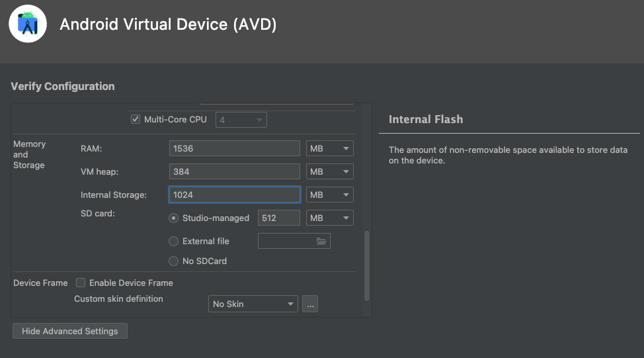The width and height of the screenshot is (644, 358).
Task: Select the External file radio option
Action: tap(174, 242)
